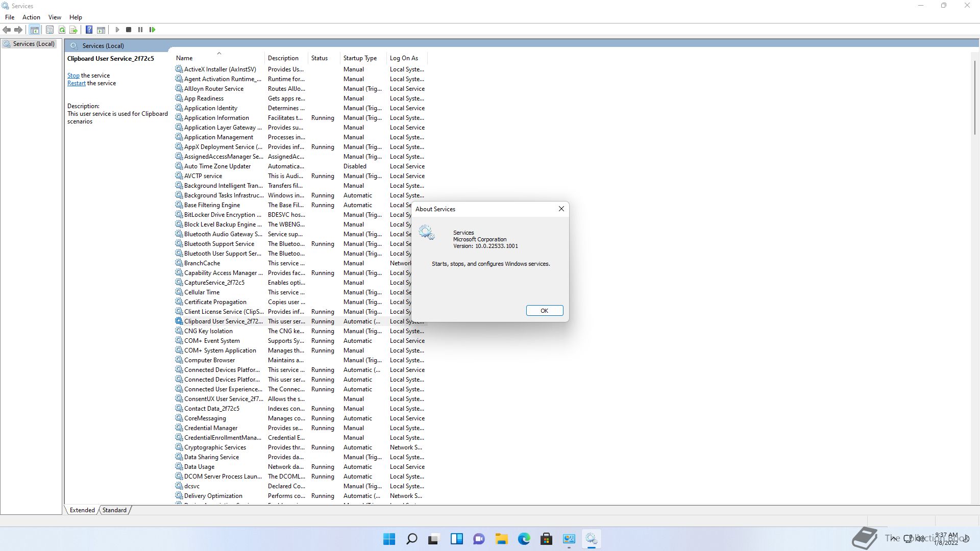Select CNG Key Isolation service row
This screenshot has height=551, width=980.
[x=300, y=331]
